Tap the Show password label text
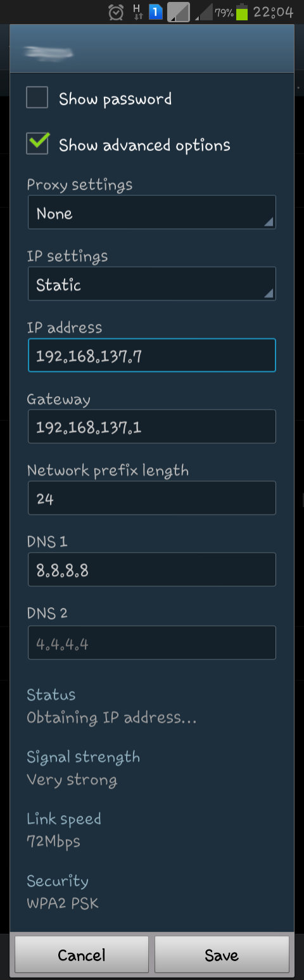 point(115,99)
